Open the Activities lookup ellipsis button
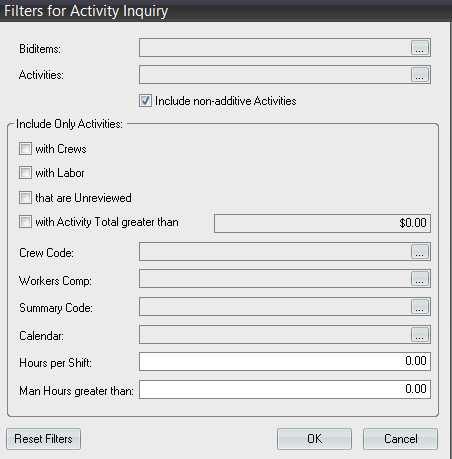This screenshot has height=459, width=452. click(420, 75)
